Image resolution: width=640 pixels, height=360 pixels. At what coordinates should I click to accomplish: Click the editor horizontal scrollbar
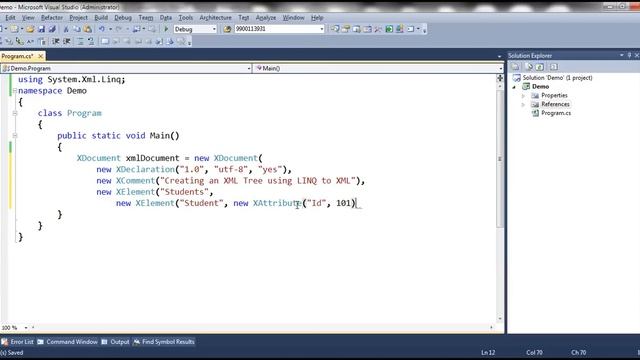pos(261,327)
